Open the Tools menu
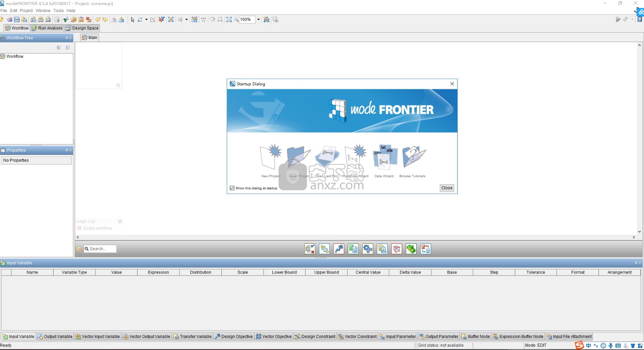 click(58, 10)
